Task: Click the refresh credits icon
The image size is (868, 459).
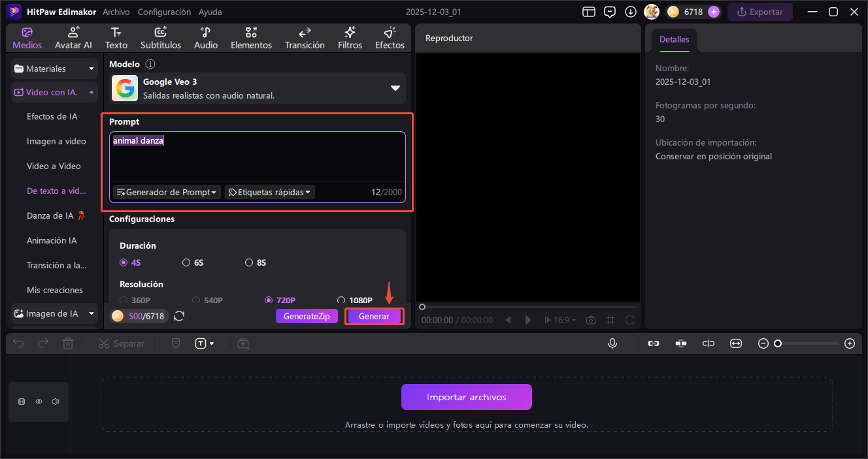Action: point(179,316)
